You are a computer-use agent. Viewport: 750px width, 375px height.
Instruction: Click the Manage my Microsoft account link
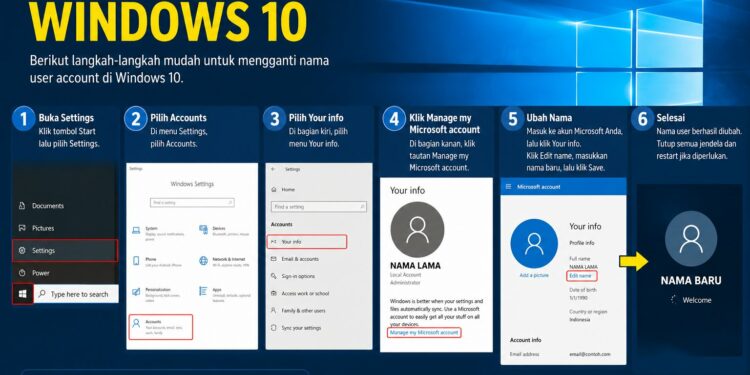pos(424,332)
